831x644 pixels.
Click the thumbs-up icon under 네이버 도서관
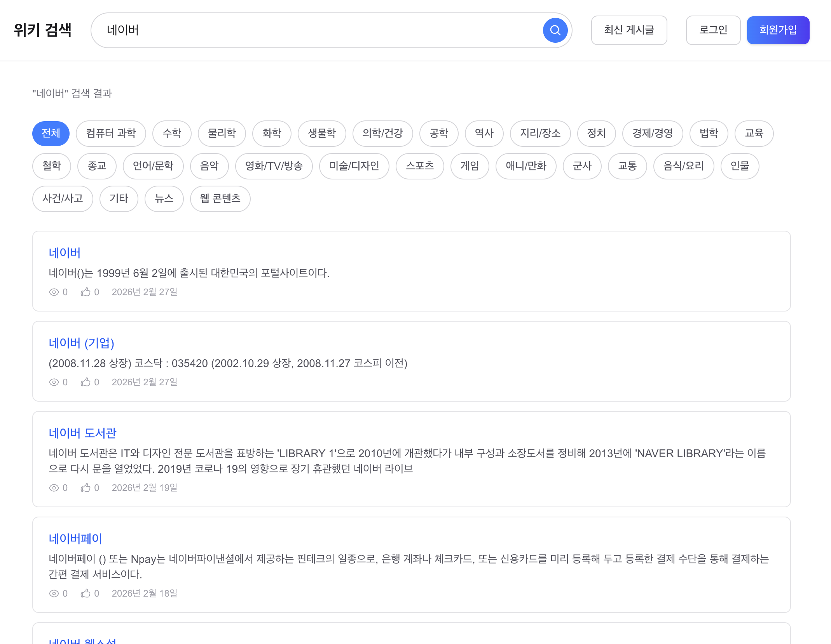tap(86, 487)
